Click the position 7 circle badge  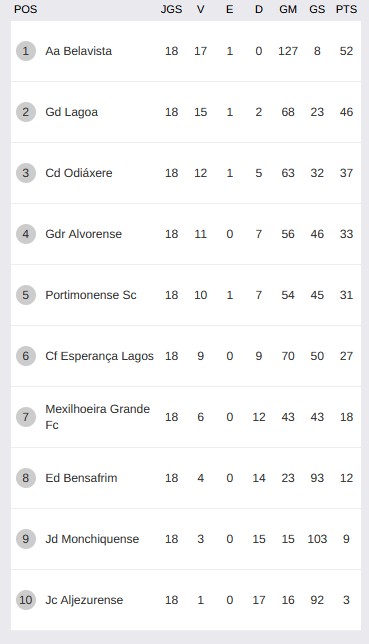pyautogui.click(x=26, y=417)
